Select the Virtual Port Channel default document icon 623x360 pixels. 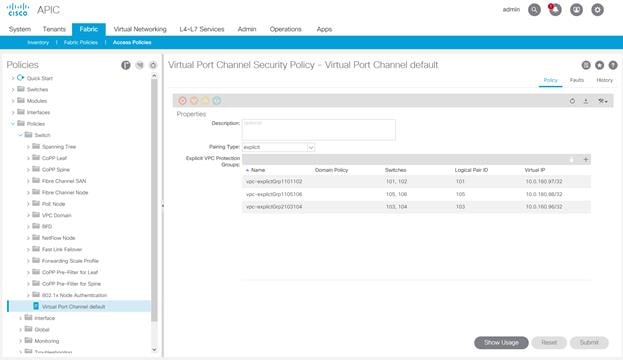[x=36, y=306]
